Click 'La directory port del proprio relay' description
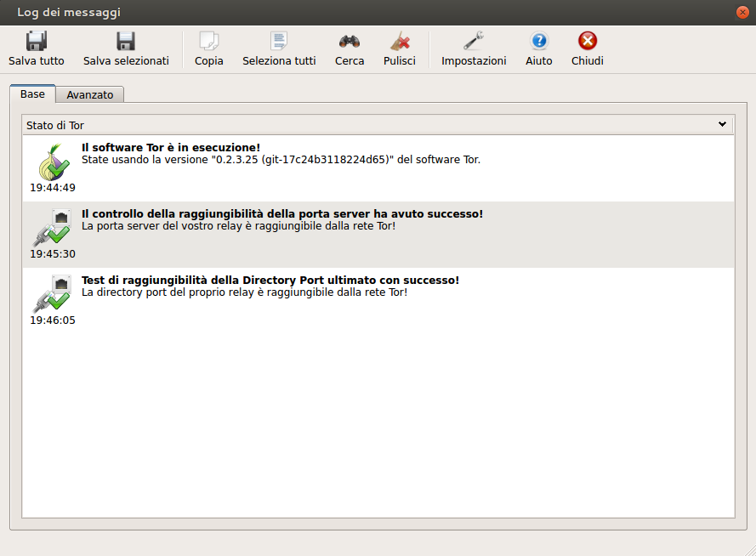 click(244, 292)
